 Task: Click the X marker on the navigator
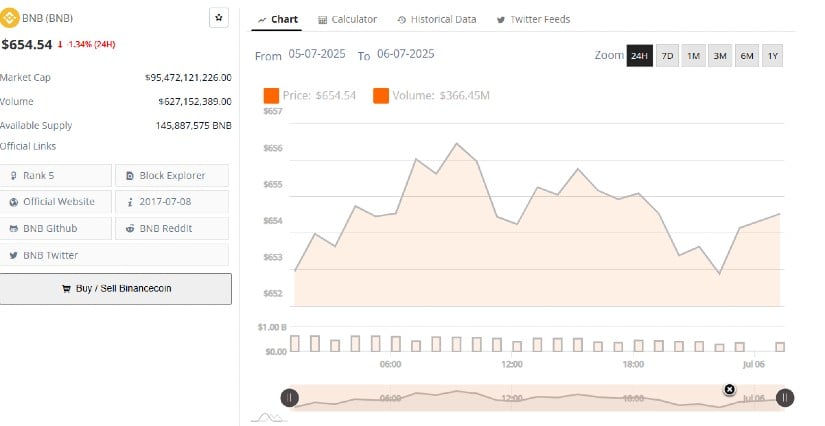pyautogui.click(x=729, y=389)
